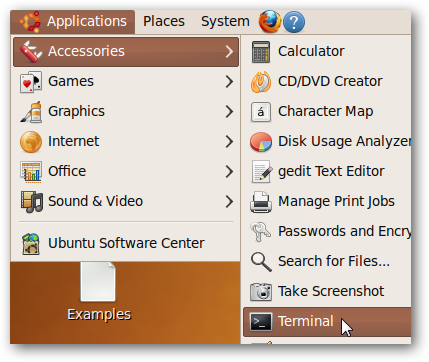429x362 pixels.
Task: Click the Office chart icon
Action: click(x=31, y=172)
